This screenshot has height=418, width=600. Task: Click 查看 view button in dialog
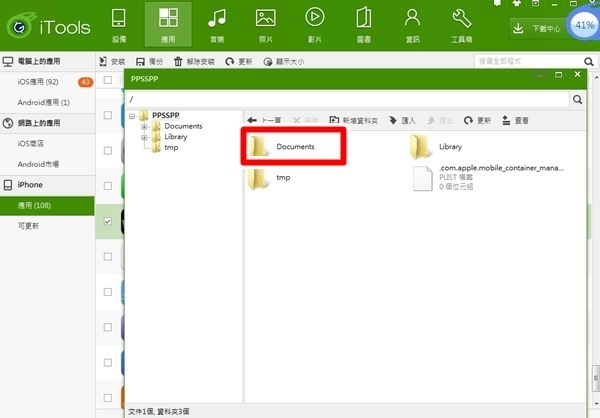pyautogui.click(x=515, y=121)
